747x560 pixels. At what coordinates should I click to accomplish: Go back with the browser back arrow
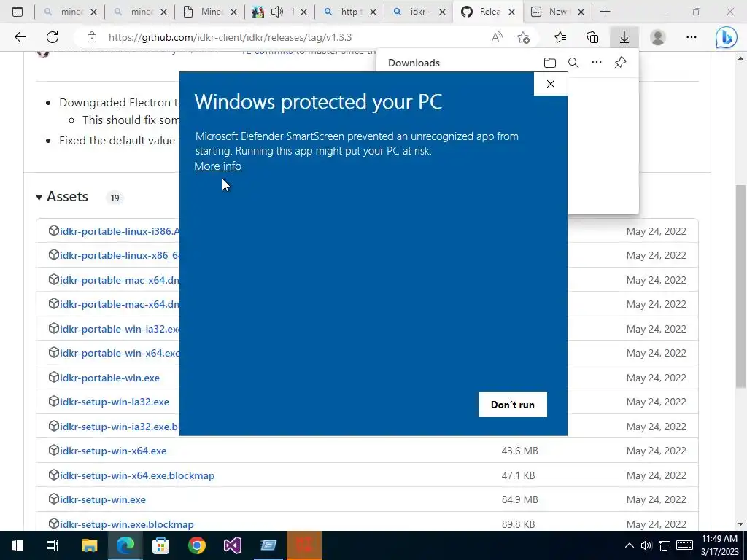pos(20,37)
